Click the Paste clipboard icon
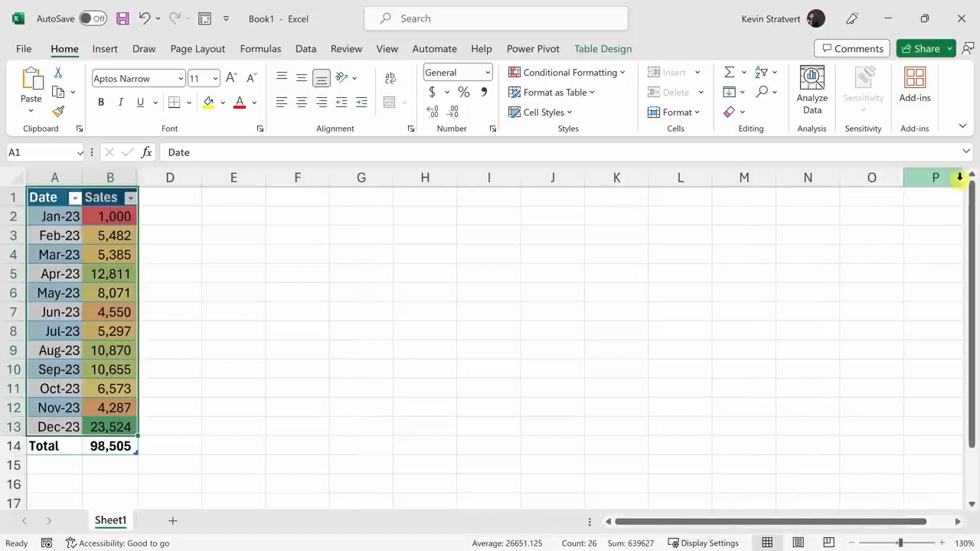The image size is (980, 551). point(31,79)
